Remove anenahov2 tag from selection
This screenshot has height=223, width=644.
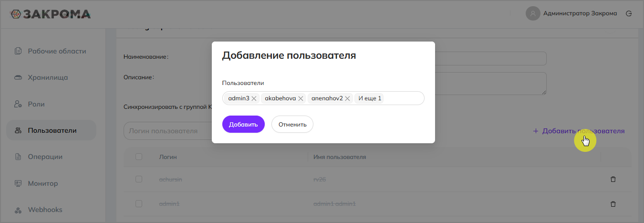[348, 98]
